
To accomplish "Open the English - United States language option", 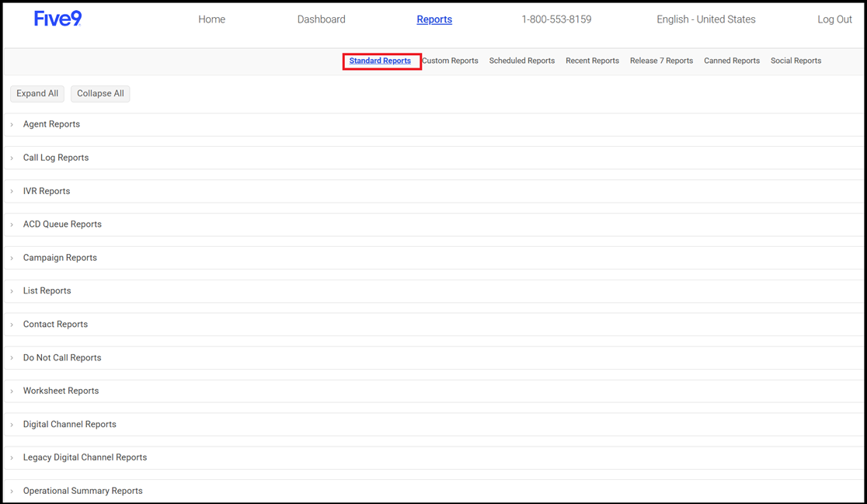I will (x=706, y=19).
